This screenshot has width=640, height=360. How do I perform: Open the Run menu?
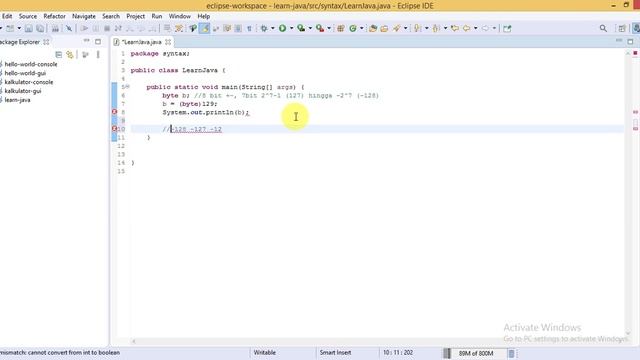click(157, 16)
